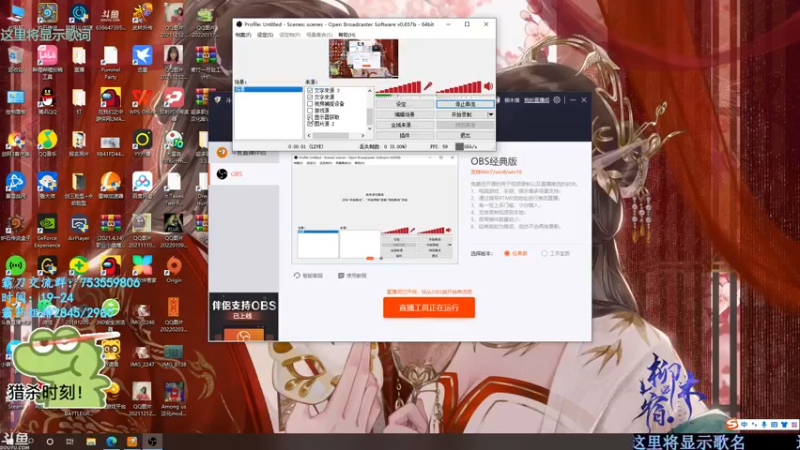The image size is (800, 450).
Task: Click Plugins button in OBS
Action: pyautogui.click(x=405, y=135)
